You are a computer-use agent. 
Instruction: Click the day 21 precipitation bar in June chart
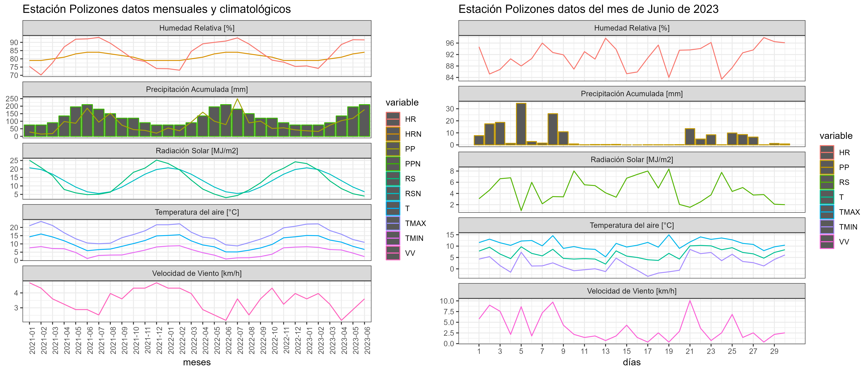click(690, 137)
